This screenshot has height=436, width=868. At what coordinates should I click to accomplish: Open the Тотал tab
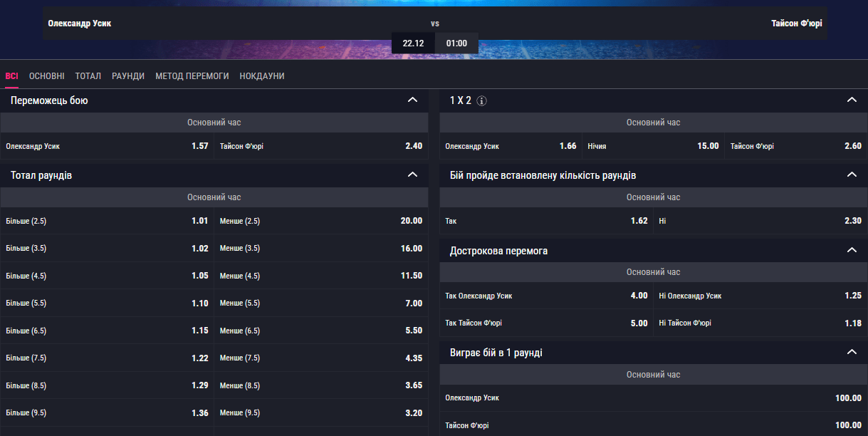click(x=88, y=76)
